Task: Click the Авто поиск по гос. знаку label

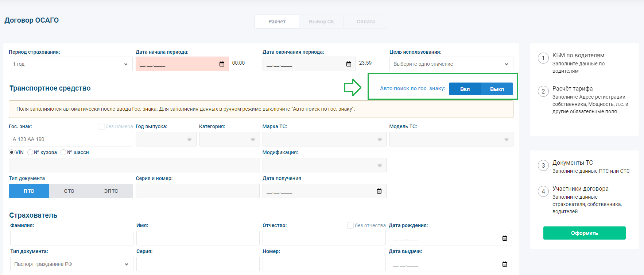Action: point(412,88)
